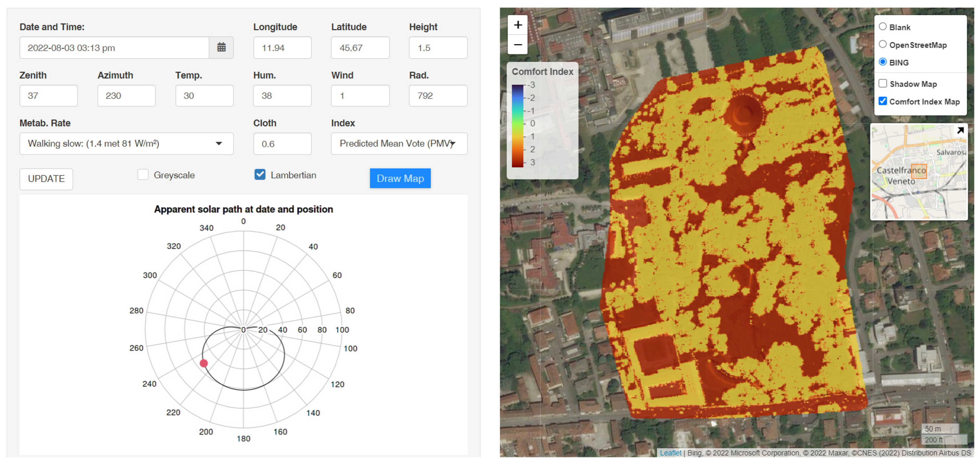Click the UPDATE button
Screen dimensions: 980x463
[x=46, y=179]
